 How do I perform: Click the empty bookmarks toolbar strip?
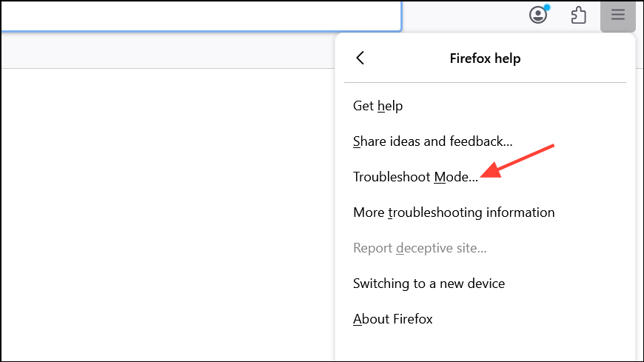point(163,52)
